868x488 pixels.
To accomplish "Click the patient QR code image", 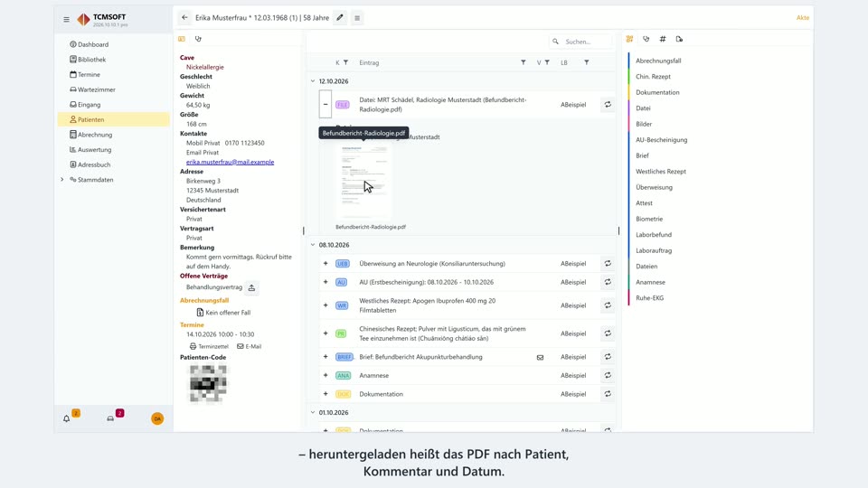I will 208,383.
